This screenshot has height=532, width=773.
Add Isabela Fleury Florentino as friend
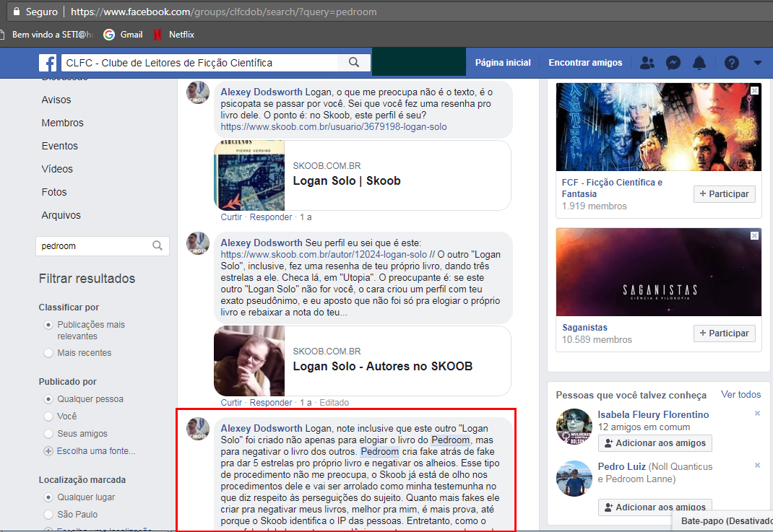point(655,442)
